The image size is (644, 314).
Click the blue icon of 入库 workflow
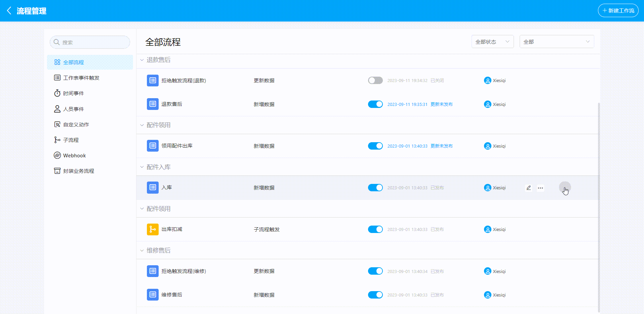click(153, 188)
